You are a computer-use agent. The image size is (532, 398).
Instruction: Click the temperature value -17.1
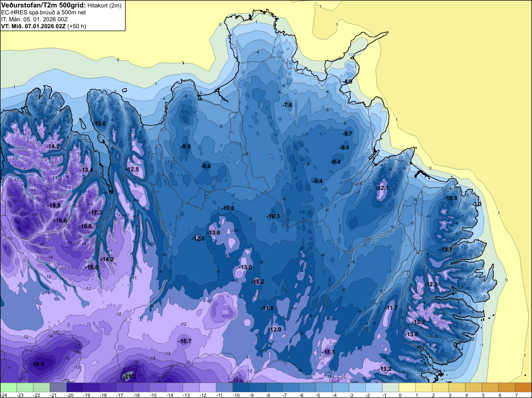tap(328, 352)
